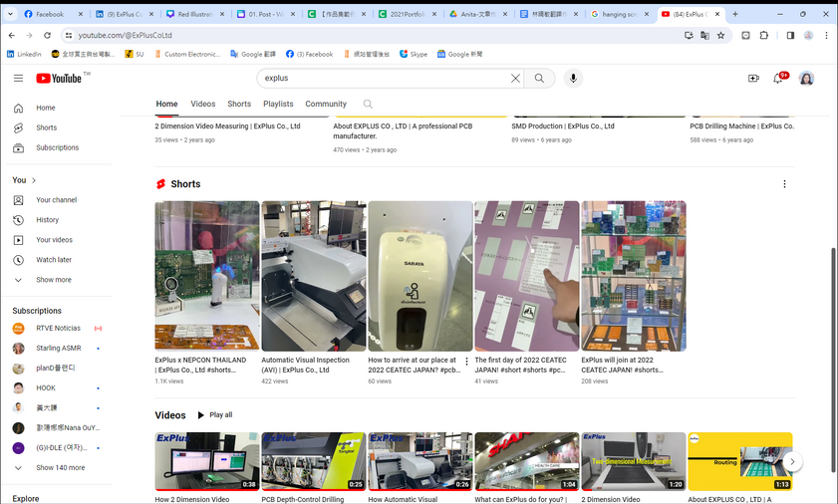Switch to the Playlists tab
838x504 pixels.
(x=278, y=104)
